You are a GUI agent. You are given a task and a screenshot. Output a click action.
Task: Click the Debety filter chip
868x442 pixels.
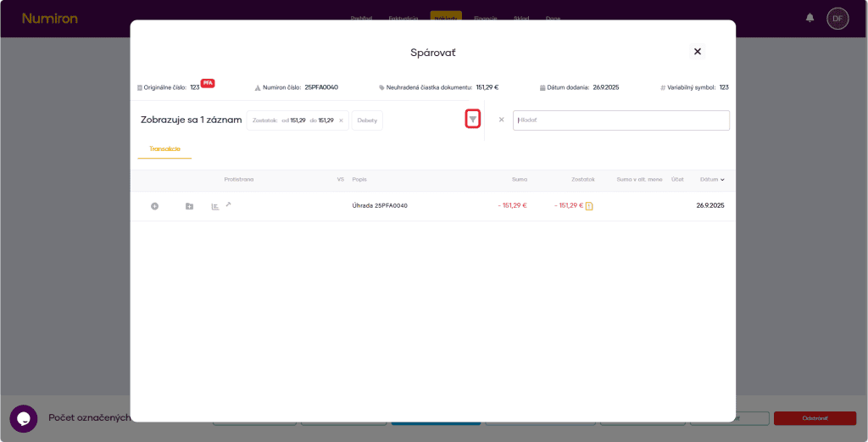[x=367, y=120]
